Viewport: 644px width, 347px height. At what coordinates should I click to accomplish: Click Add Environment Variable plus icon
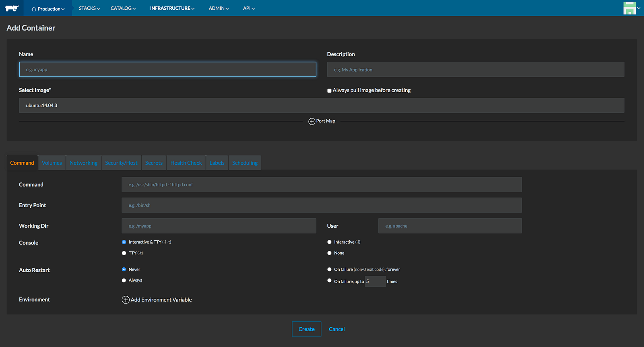coord(126,300)
